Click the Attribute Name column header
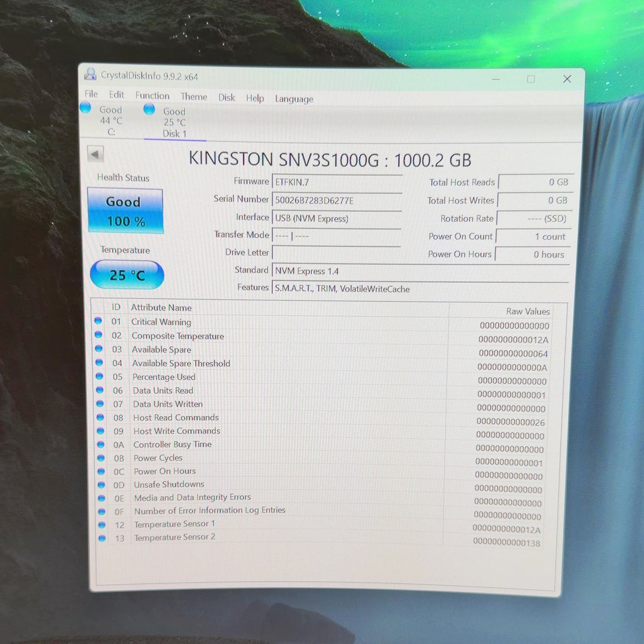 click(x=162, y=308)
